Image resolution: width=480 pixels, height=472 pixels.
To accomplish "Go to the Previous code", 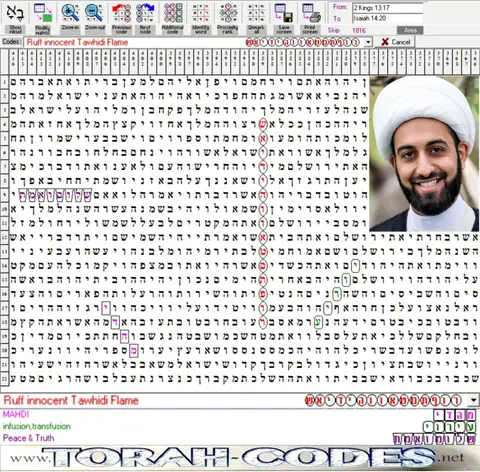I will point(121,13).
